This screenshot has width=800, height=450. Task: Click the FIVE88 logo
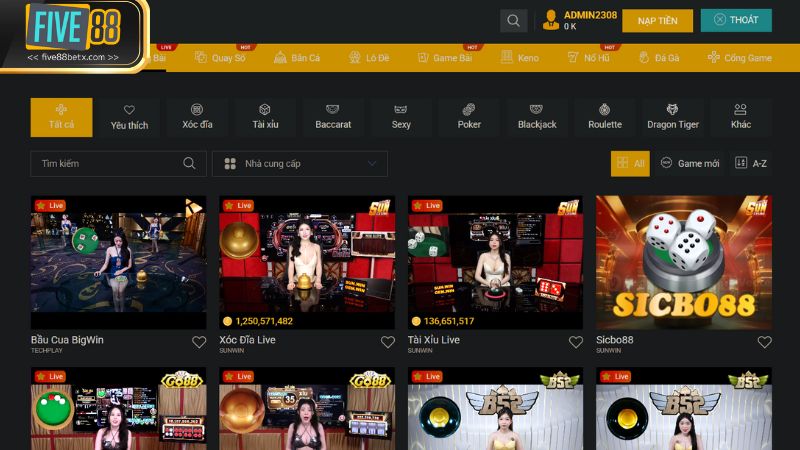[x=74, y=27]
